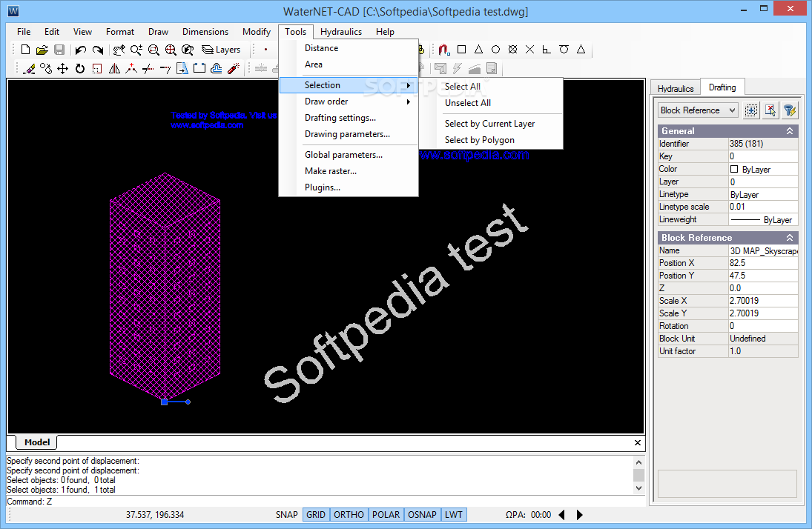Toggle ORTHO mode in the status bar
Screen dimensions: 812x529
349,514
